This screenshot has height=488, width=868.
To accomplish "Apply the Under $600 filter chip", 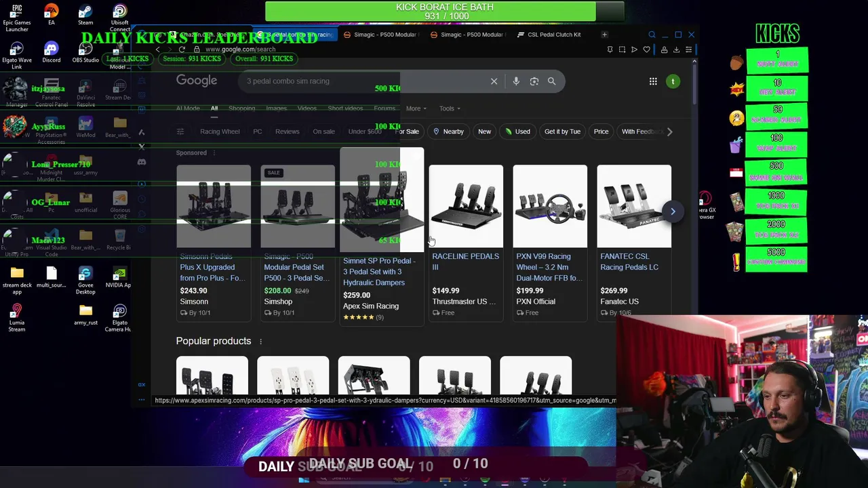I will (x=365, y=131).
